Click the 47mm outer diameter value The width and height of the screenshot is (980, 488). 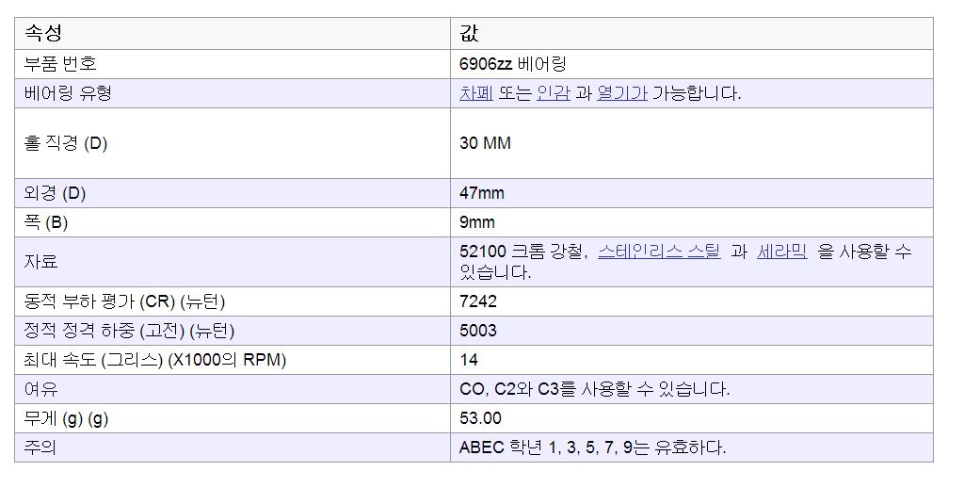point(482,193)
